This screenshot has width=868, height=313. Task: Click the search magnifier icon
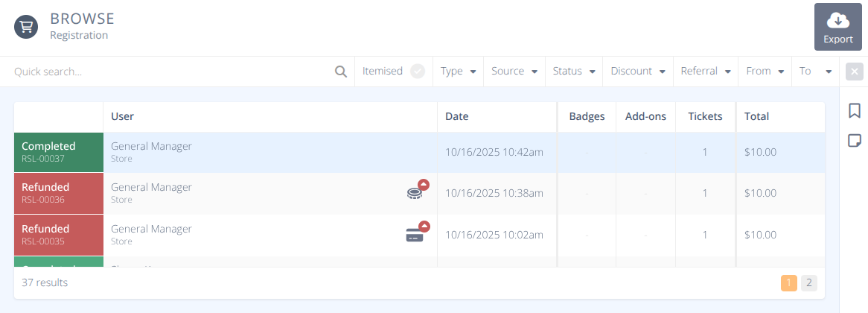click(x=341, y=72)
